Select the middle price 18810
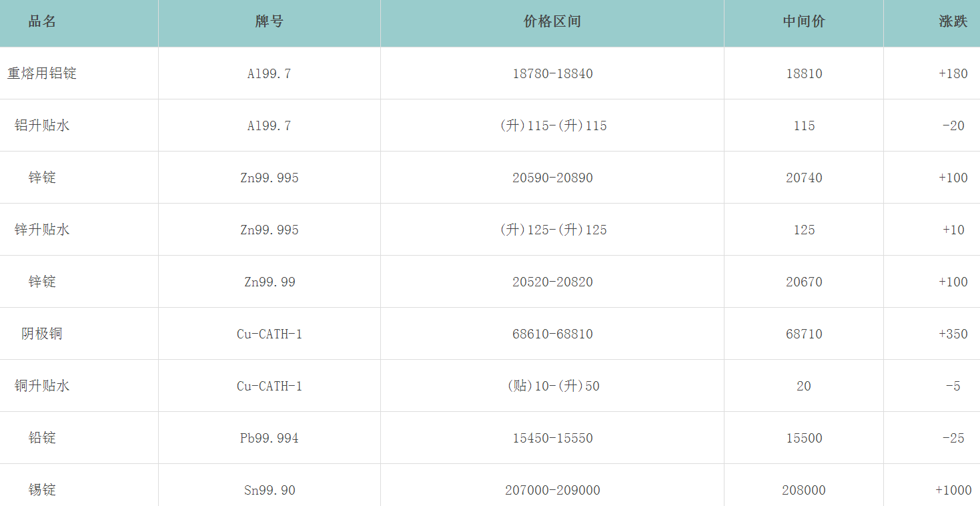980x506 pixels. tap(804, 73)
